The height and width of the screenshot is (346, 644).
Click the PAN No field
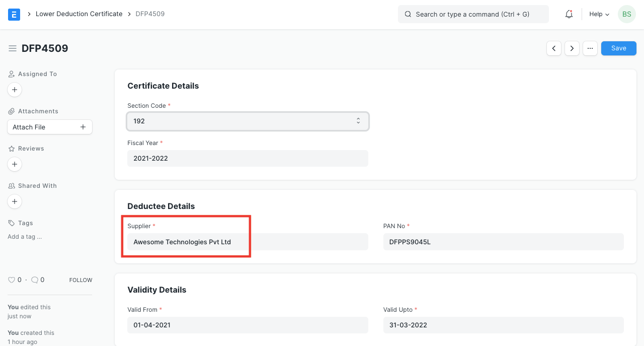coord(503,242)
